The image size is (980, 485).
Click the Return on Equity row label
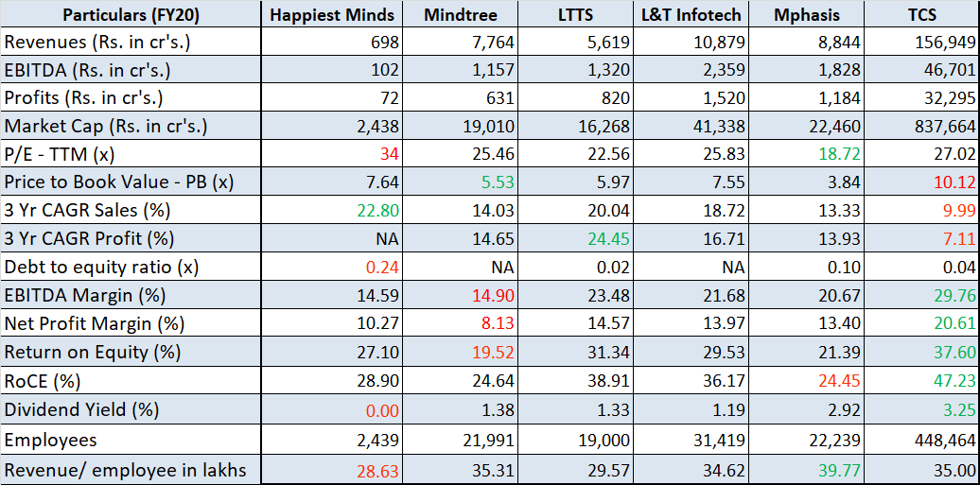click(x=92, y=352)
